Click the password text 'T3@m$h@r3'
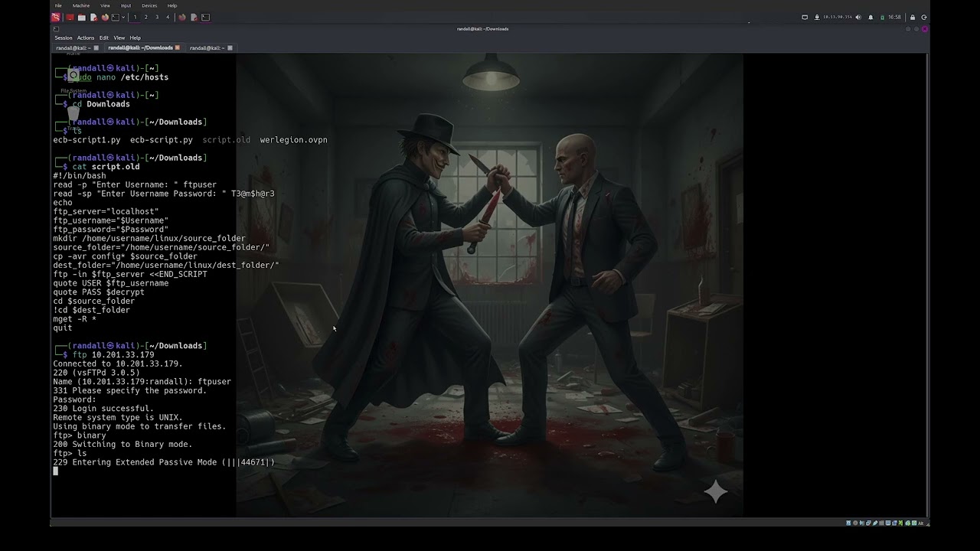Viewport: 980px width, 551px height. pyautogui.click(x=253, y=194)
